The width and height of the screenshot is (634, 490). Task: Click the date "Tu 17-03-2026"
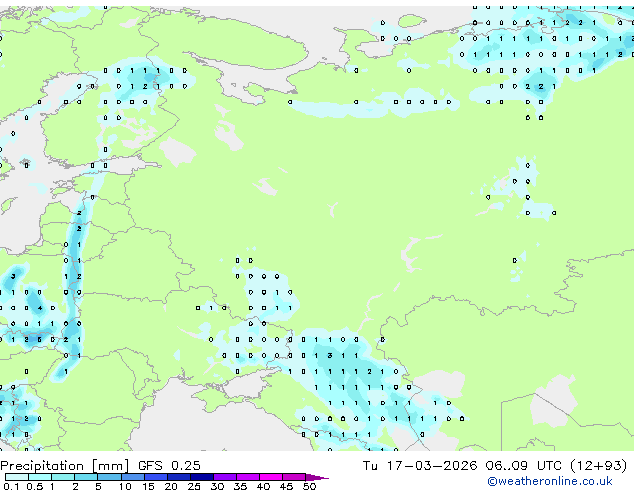click(x=420, y=466)
